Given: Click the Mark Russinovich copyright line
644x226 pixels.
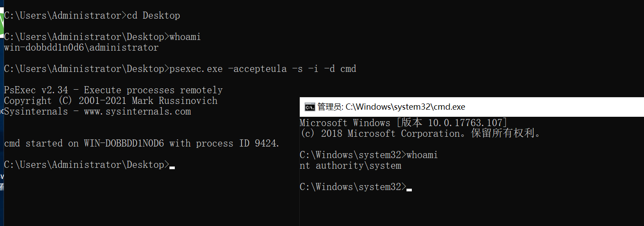Looking at the screenshot, I should (110, 101).
